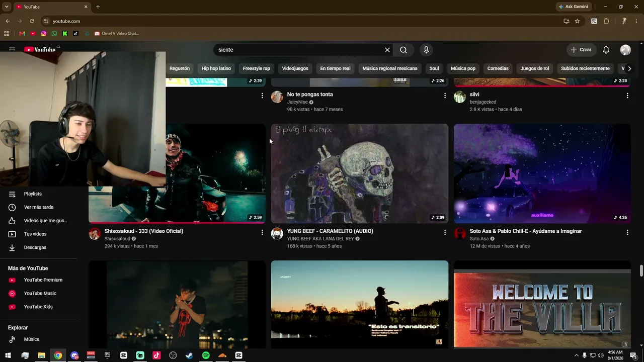644x362 pixels.
Task: Play the Welcome to the Villa thumbnail
Action: point(542,304)
